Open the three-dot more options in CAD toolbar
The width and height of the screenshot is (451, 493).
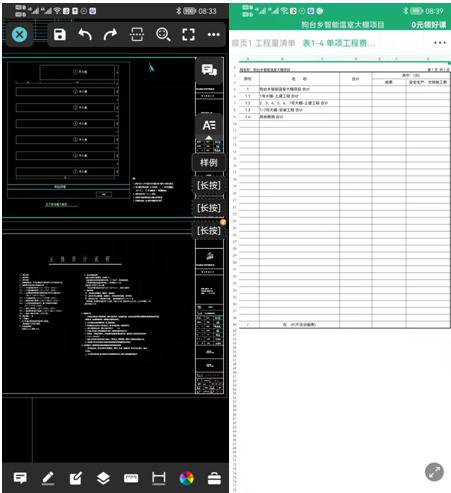coord(214,35)
